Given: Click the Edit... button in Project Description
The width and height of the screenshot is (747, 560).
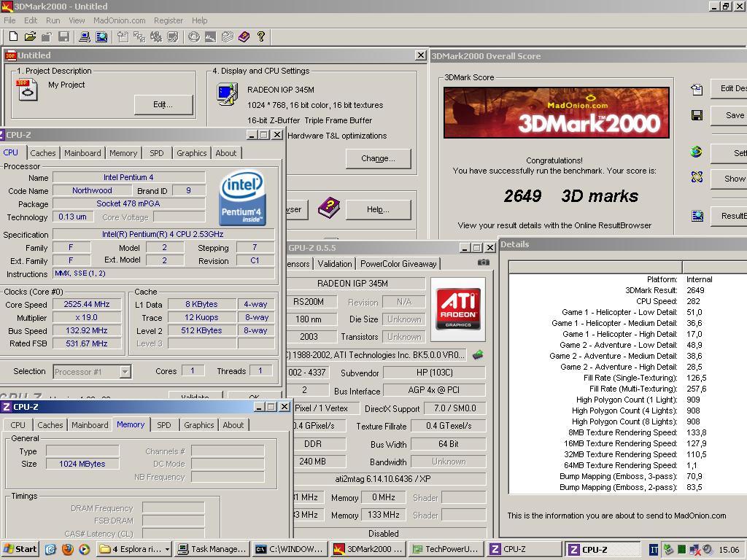Looking at the screenshot, I should [x=163, y=104].
